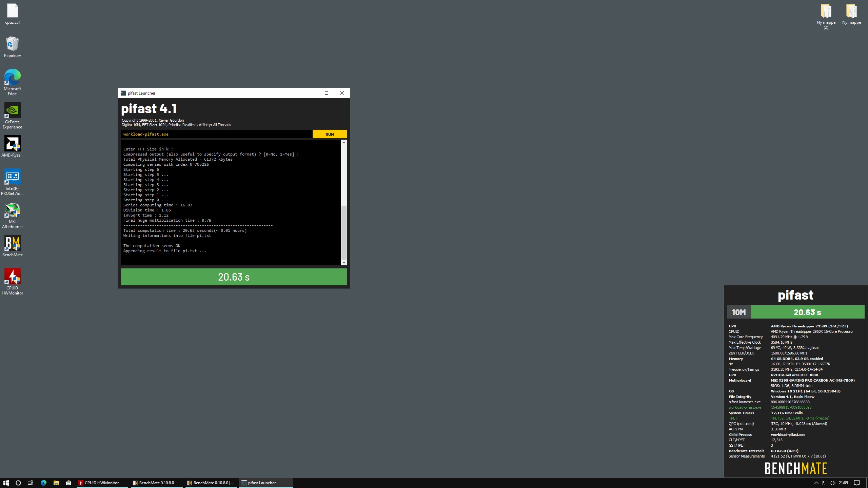Close the pifast Launcher window
The image size is (868, 488).
342,93
